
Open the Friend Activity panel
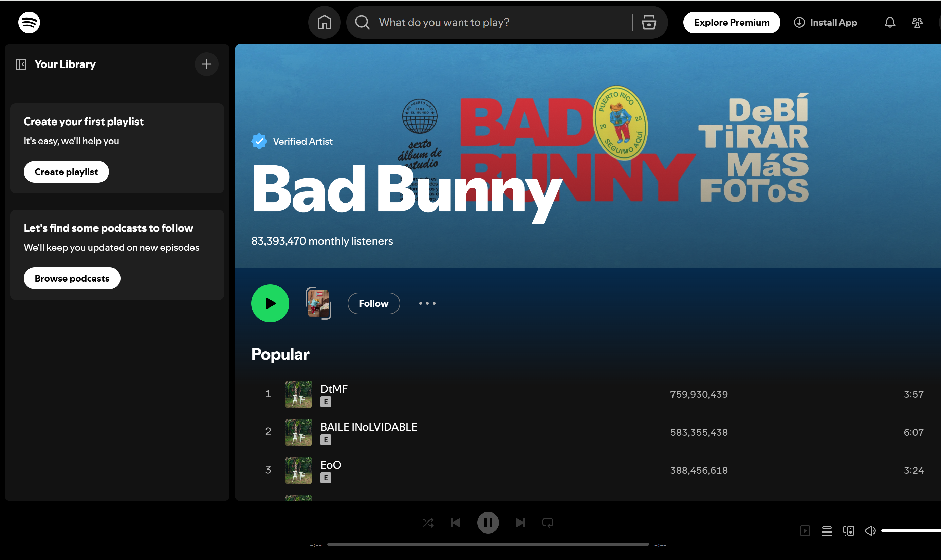[917, 22]
